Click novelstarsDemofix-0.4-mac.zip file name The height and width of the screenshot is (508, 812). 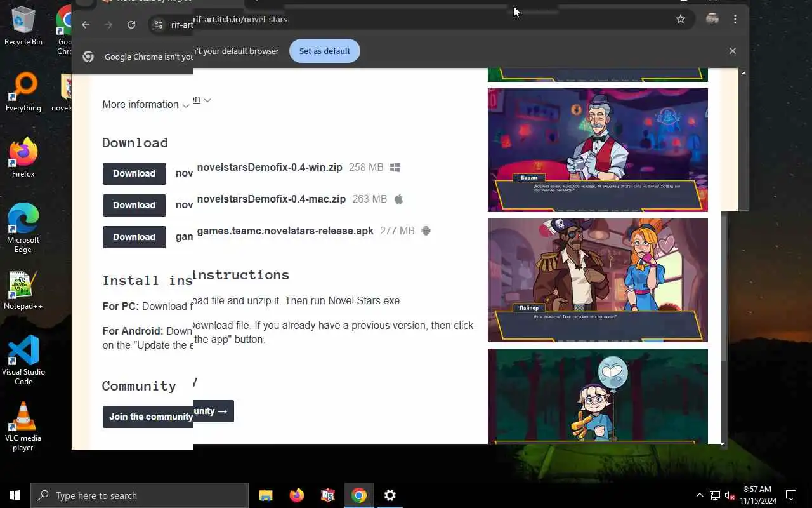(272, 199)
